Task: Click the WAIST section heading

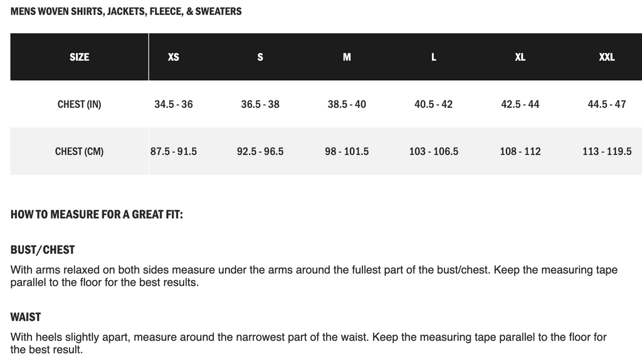Action: [x=25, y=317]
